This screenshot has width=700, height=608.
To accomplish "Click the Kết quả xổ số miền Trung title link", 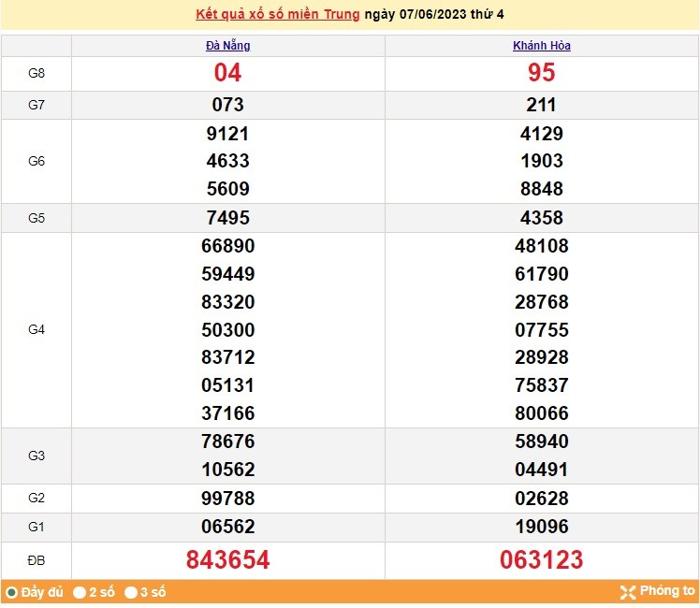I will [x=278, y=15].
